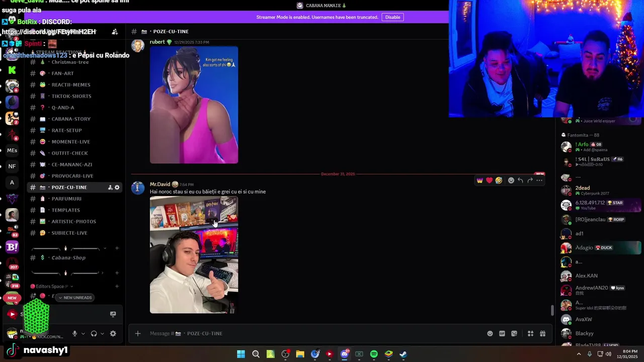This screenshot has height=362, width=644.
Task: Disable Streamer Mode button in banner
Action: pyautogui.click(x=392, y=17)
